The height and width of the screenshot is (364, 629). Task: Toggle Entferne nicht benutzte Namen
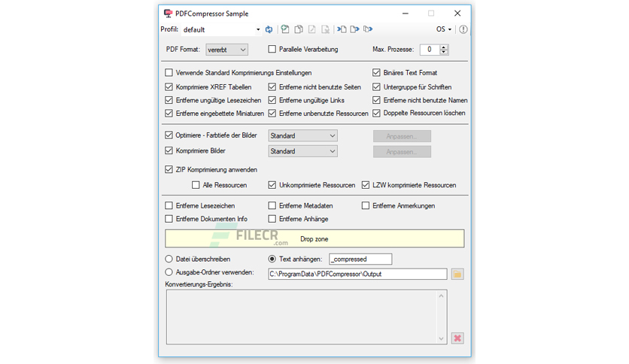point(376,100)
